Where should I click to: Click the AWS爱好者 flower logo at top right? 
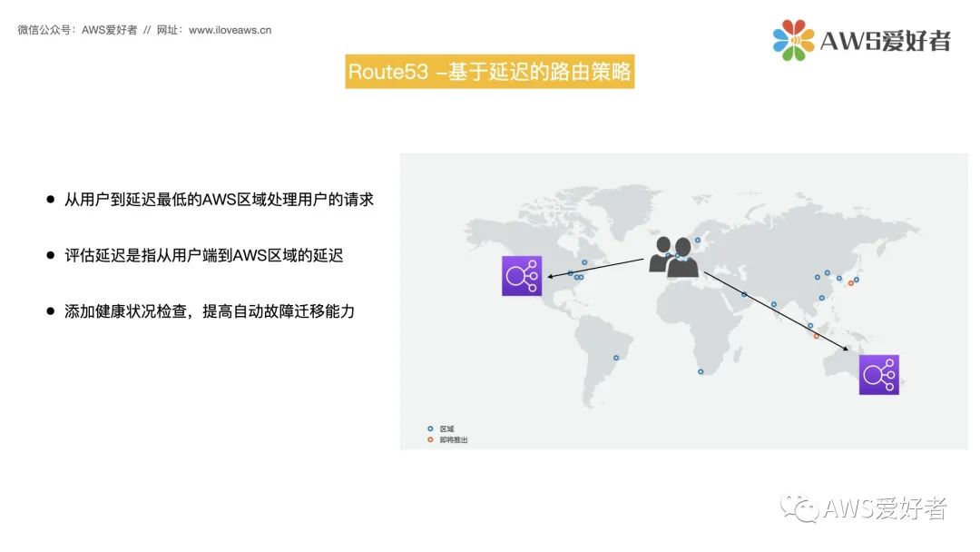[793, 40]
